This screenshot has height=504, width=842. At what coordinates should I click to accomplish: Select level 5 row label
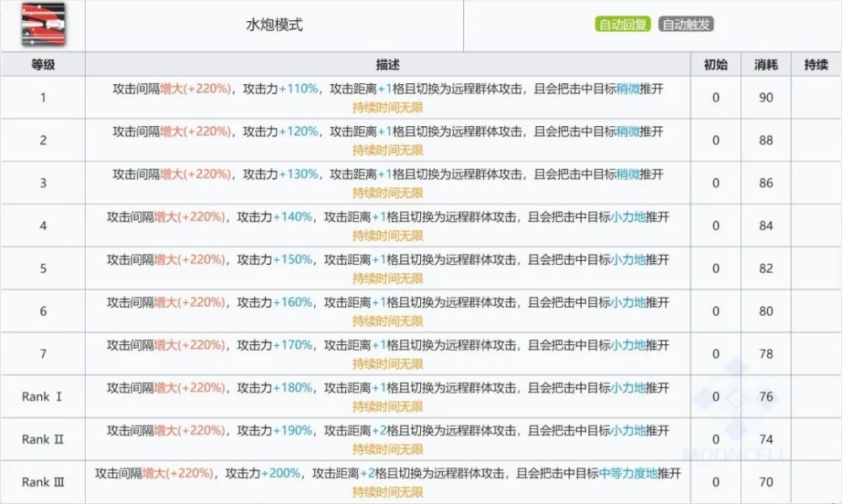(43, 268)
